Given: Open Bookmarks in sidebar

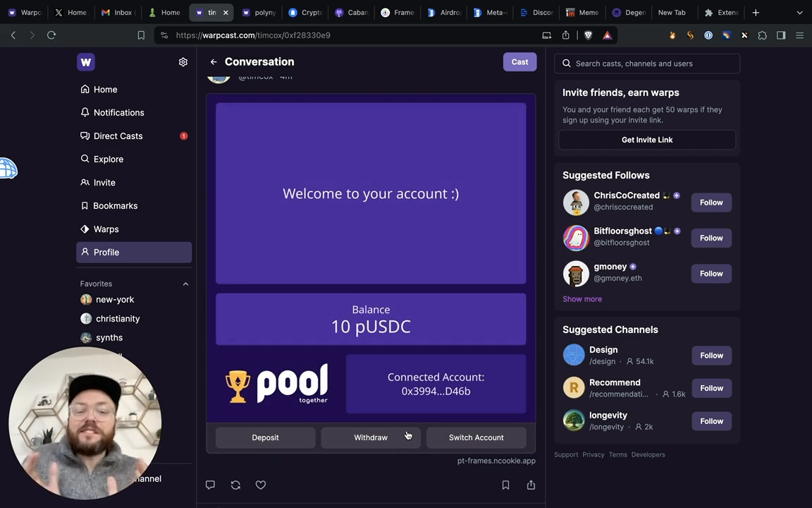Looking at the screenshot, I should pos(134,206).
